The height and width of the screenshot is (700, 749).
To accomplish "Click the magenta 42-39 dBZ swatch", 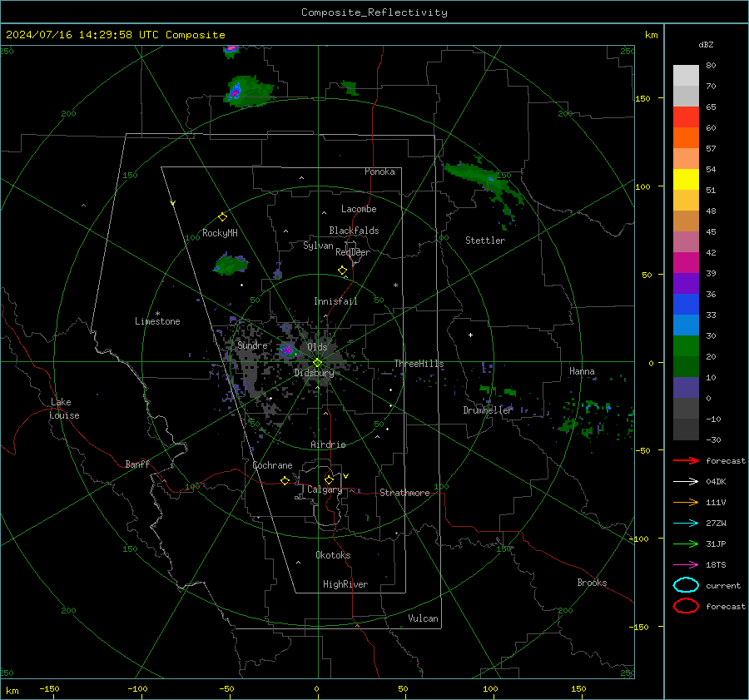I will coord(686,263).
